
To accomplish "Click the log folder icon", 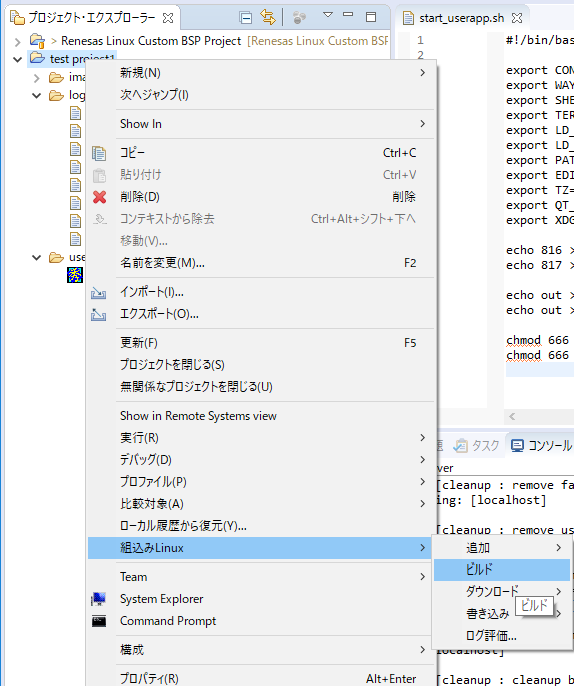I will (56, 95).
